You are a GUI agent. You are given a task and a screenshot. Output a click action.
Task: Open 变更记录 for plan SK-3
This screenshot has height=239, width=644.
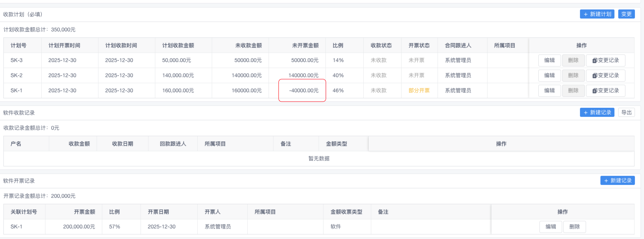(x=605, y=60)
